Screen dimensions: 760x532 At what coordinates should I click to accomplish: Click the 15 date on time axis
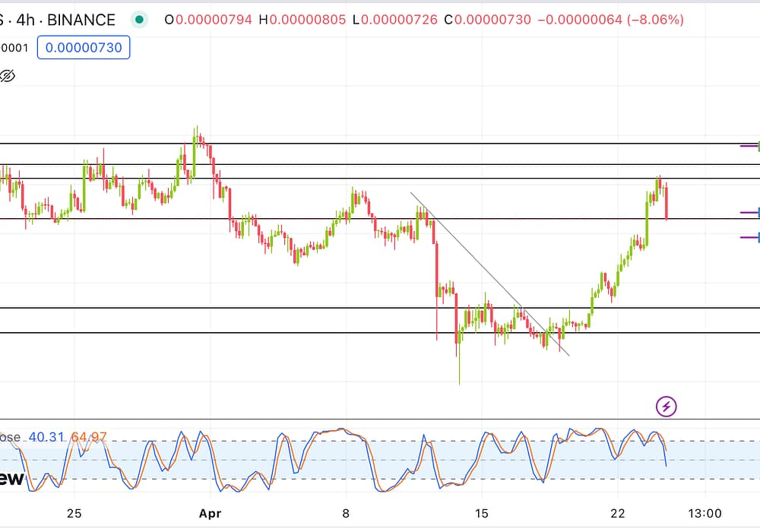(482, 512)
